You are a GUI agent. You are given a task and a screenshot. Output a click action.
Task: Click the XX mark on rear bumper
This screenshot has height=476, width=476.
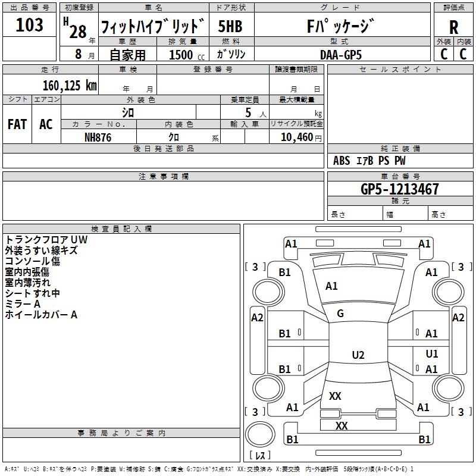(x=342, y=425)
